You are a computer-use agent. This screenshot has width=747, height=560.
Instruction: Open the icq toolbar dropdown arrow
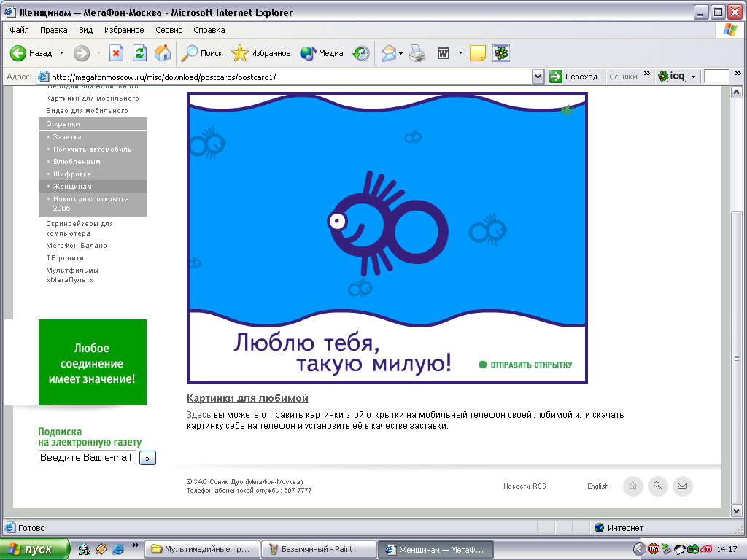(693, 77)
